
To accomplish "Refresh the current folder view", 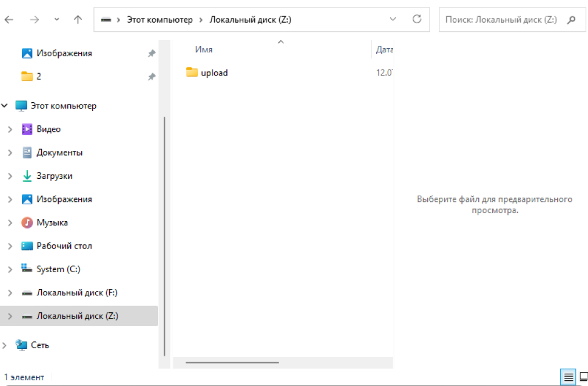I will 416,19.
